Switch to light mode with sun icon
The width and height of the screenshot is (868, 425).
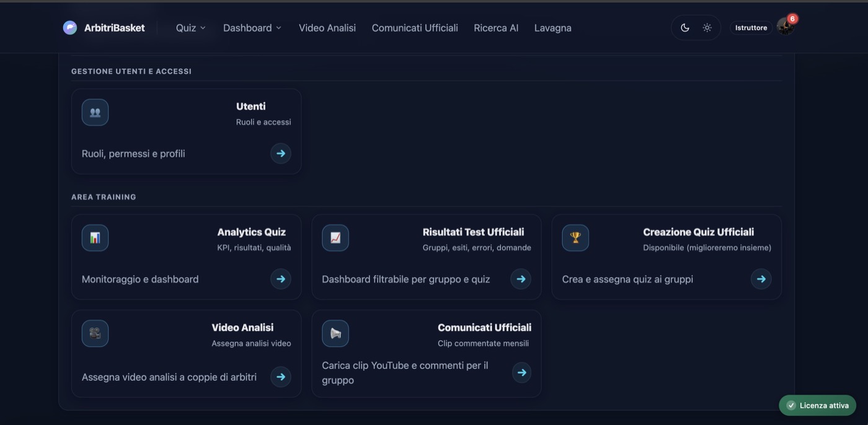point(707,28)
